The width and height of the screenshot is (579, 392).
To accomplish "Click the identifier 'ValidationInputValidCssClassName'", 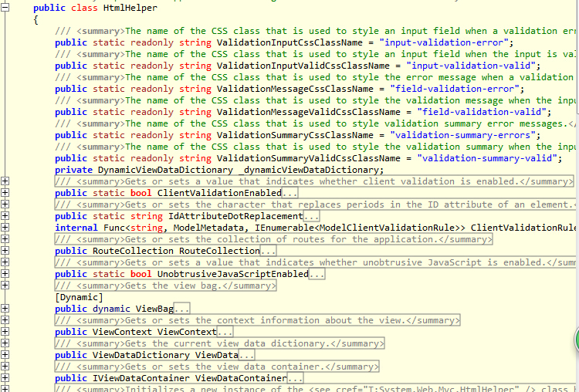I will coord(303,66).
